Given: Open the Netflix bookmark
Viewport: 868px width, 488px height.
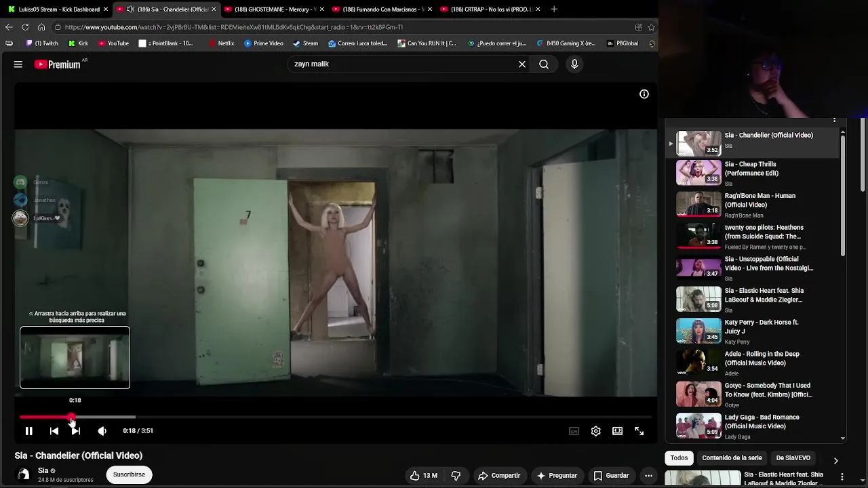Looking at the screenshot, I should pyautogui.click(x=222, y=43).
